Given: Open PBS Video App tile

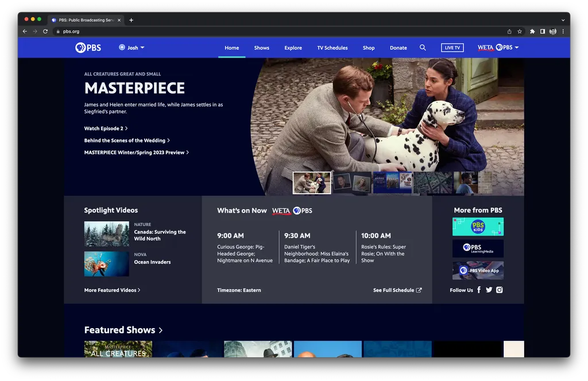Looking at the screenshot, I should coord(478,270).
